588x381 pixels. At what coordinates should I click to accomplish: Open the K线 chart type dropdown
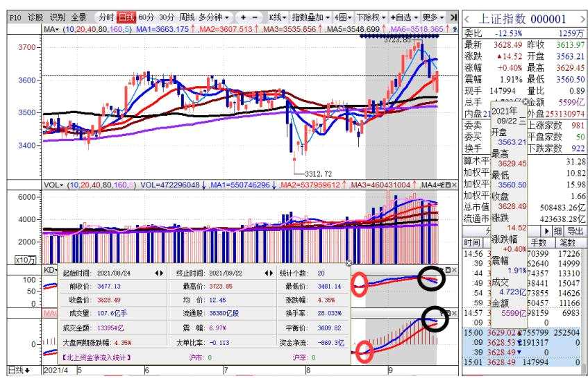pos(278,17)
